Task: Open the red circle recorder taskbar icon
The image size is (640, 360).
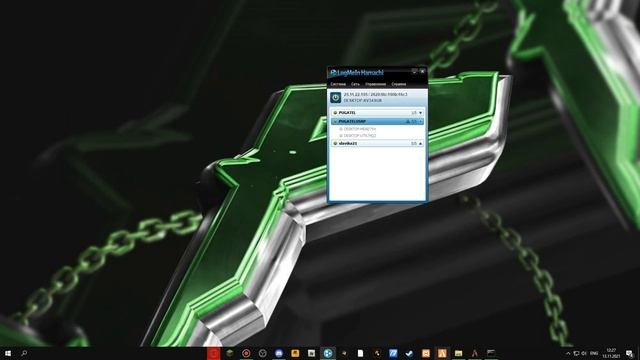Action: click(246, 353)
